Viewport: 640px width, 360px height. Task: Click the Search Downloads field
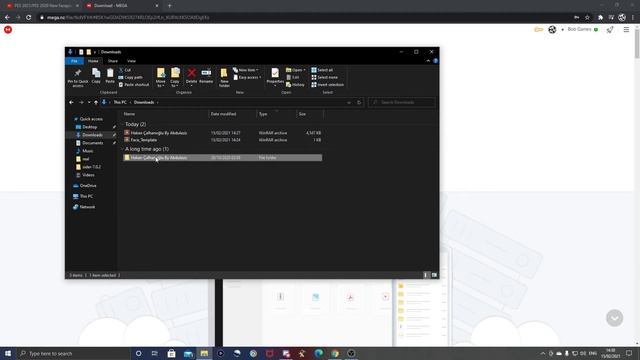[x=402, y=102]
